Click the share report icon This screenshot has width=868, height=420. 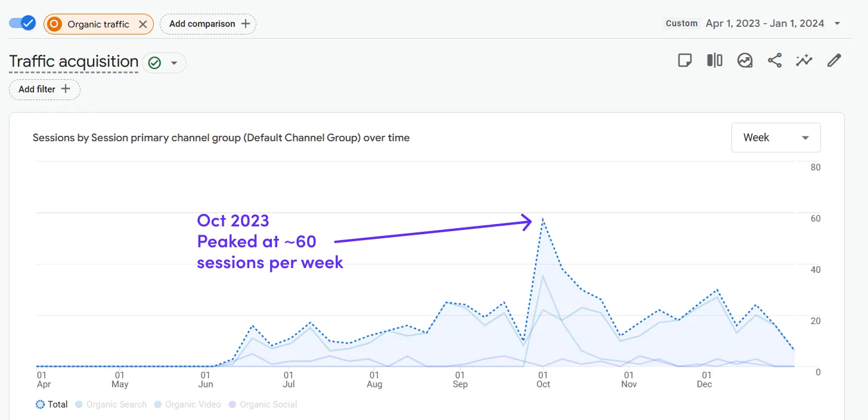coord(774,60)
